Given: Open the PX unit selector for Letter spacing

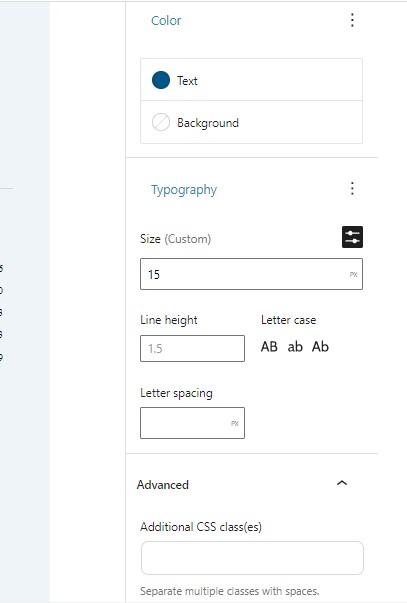Looking at the screenshot, I should [235, 423].
